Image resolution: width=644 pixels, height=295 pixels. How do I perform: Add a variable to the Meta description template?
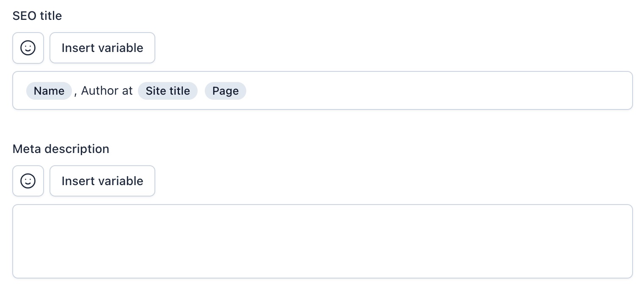[102, 181]
